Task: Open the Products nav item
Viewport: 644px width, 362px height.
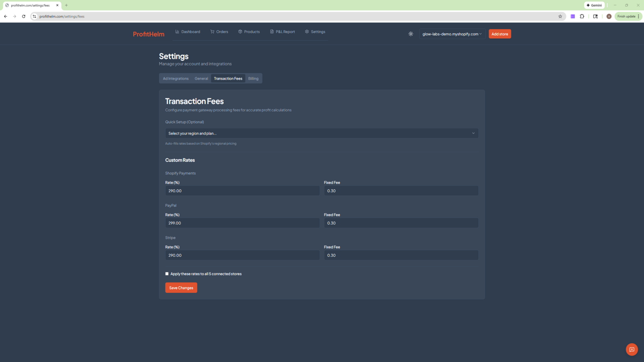Action: click(249, 32)
